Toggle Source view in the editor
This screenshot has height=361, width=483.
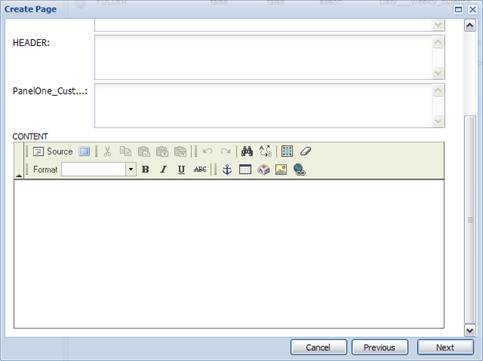[53, 152]
